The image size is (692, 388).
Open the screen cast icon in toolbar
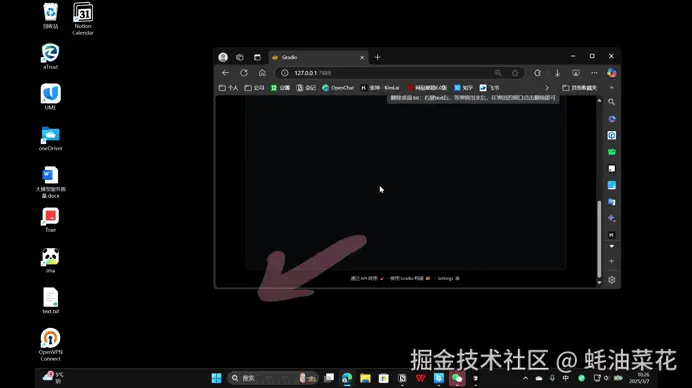[575, 73]
